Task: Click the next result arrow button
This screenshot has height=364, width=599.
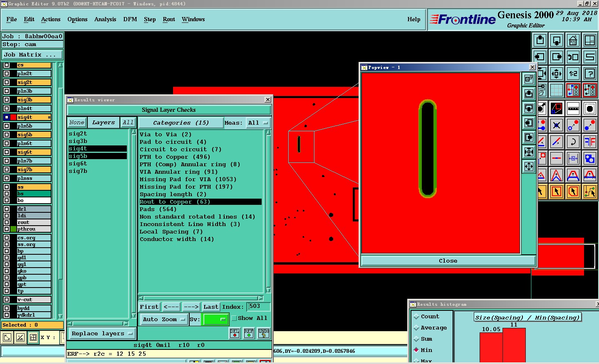Action: tap(191, 307)
